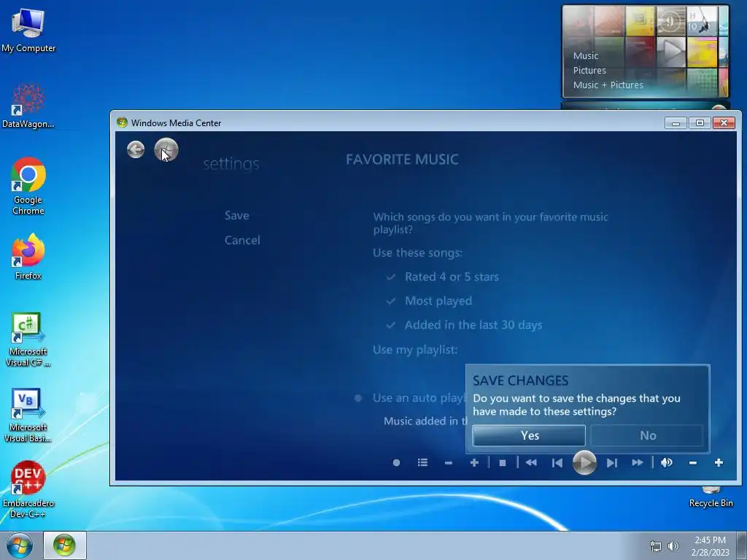
Task: Confirm saving changes with Yes
Action: pyautogui.click(x=529, y=435)
